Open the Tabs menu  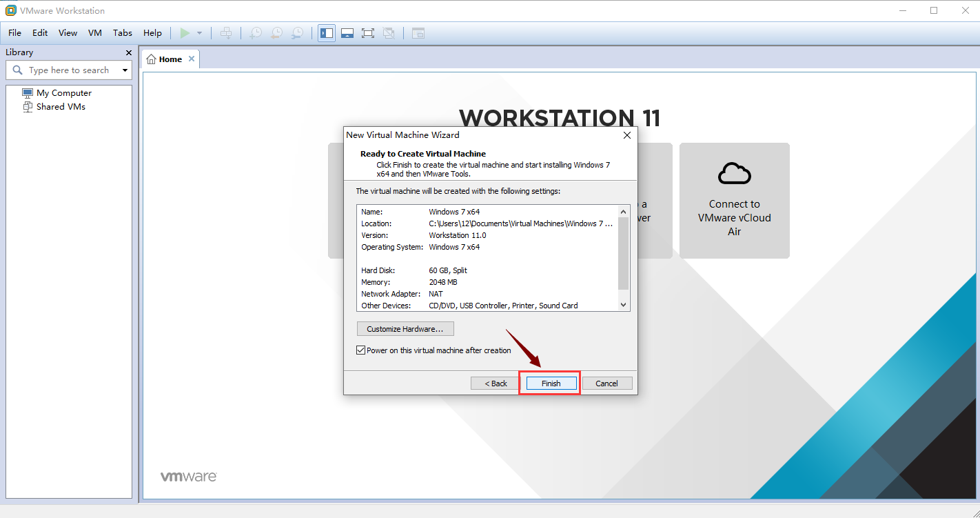point(123,33)
